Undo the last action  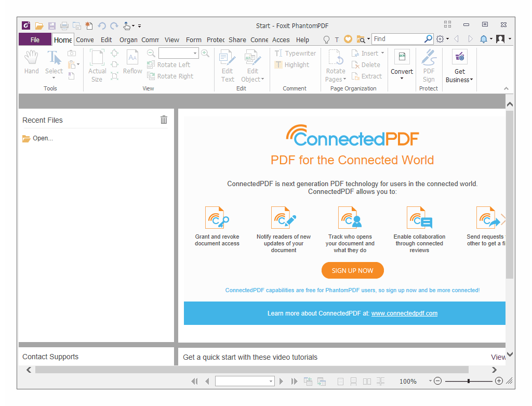pyautogui.click(x=102, y=26)
